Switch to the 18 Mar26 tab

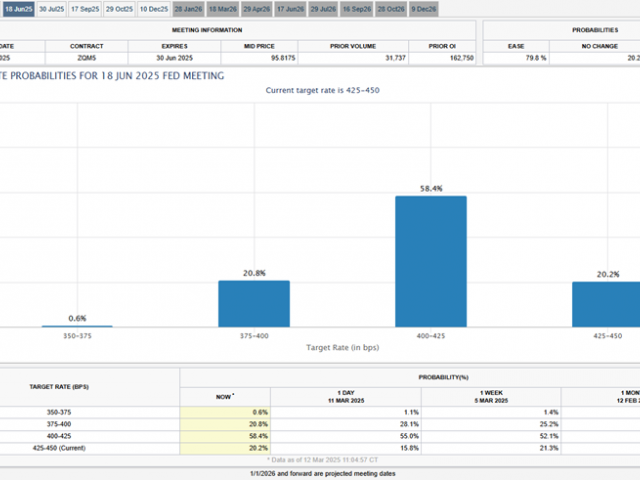pyautogui.click(x=222, y=9)
